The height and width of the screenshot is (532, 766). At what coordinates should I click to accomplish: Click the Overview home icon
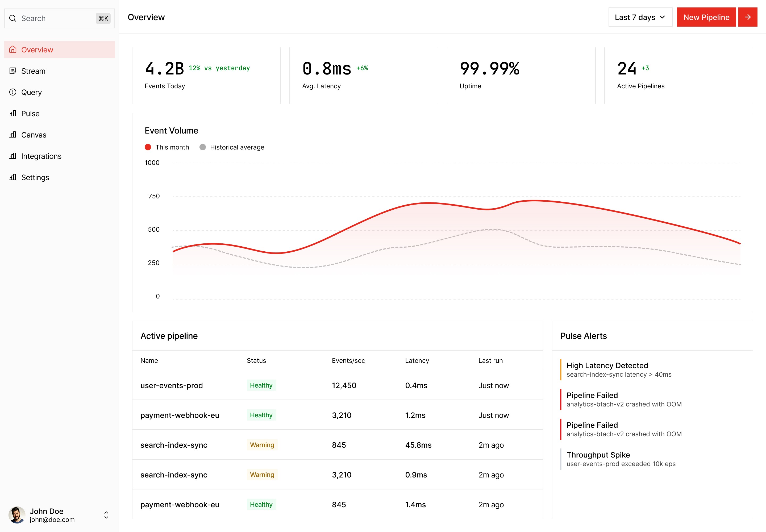(x=13, y=50)
